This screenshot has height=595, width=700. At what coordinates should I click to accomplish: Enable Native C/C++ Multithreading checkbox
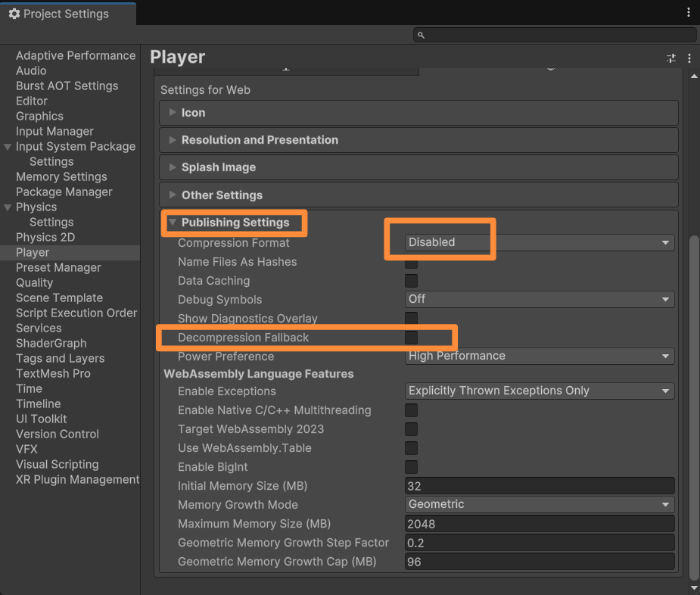click(x=411, y=410)
